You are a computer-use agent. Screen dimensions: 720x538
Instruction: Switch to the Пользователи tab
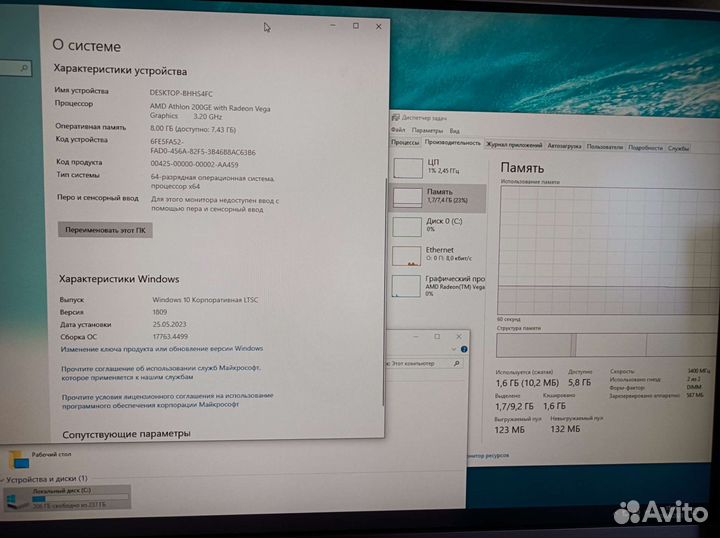[605, 147]
